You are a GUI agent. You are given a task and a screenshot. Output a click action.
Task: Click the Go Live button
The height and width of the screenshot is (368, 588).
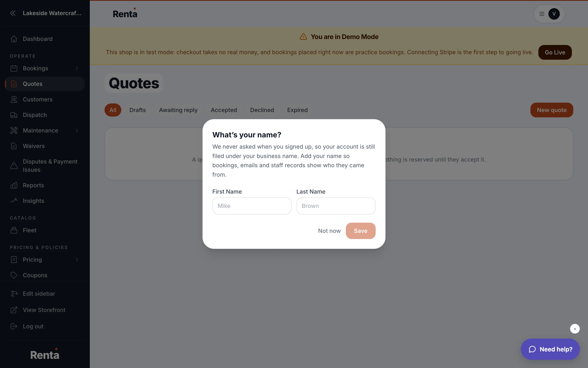point(555,52)
